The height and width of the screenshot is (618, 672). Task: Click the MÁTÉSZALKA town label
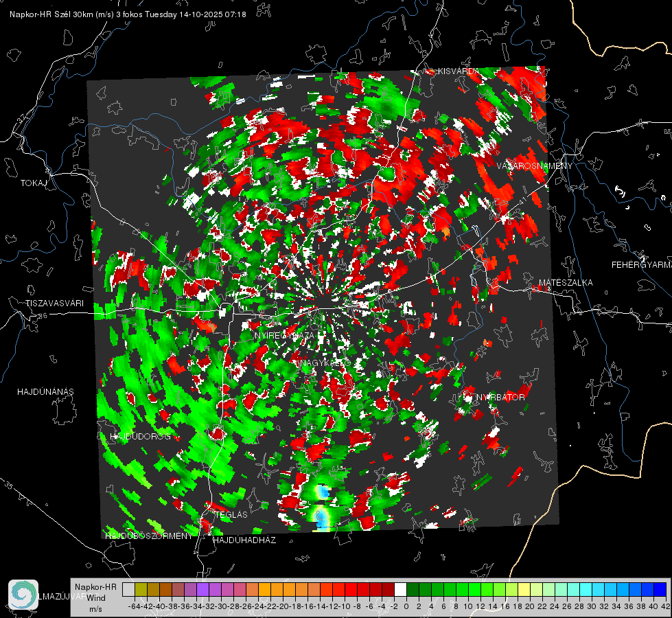coord(566,282)
